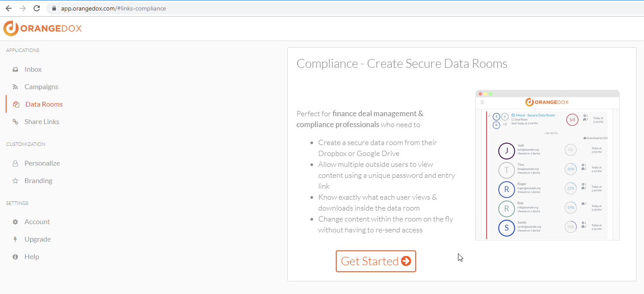The width and height of the screenshot is (644, 294).
Task: Open the Inbox tray icon
Action: click(16, 69)
